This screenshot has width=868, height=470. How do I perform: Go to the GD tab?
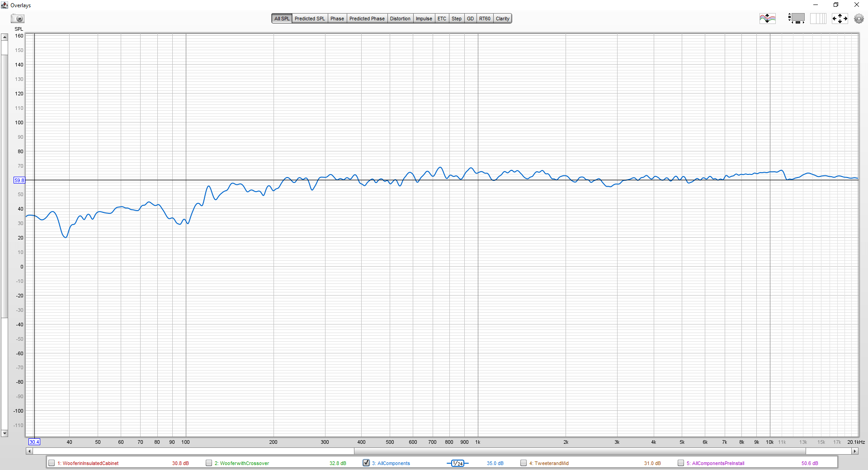471,19
